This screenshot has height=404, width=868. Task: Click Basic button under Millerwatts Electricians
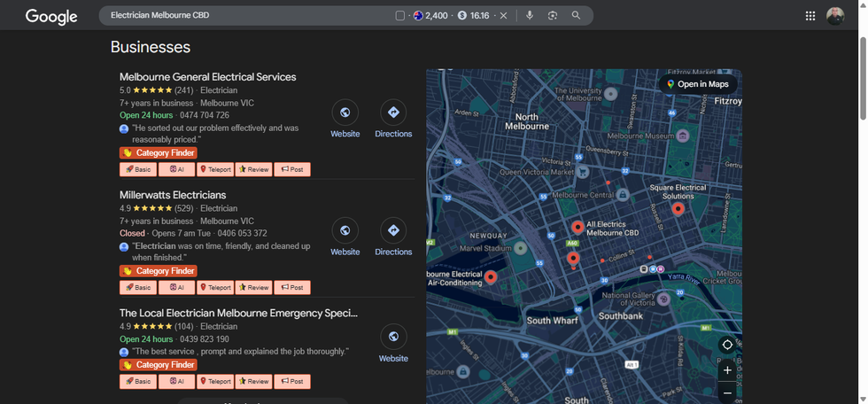[x=138, y=287]
